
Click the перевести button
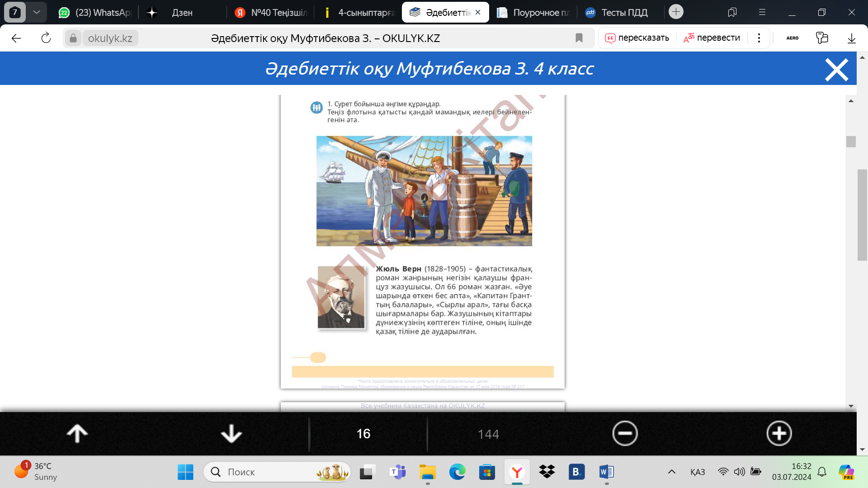click(712, 38)
